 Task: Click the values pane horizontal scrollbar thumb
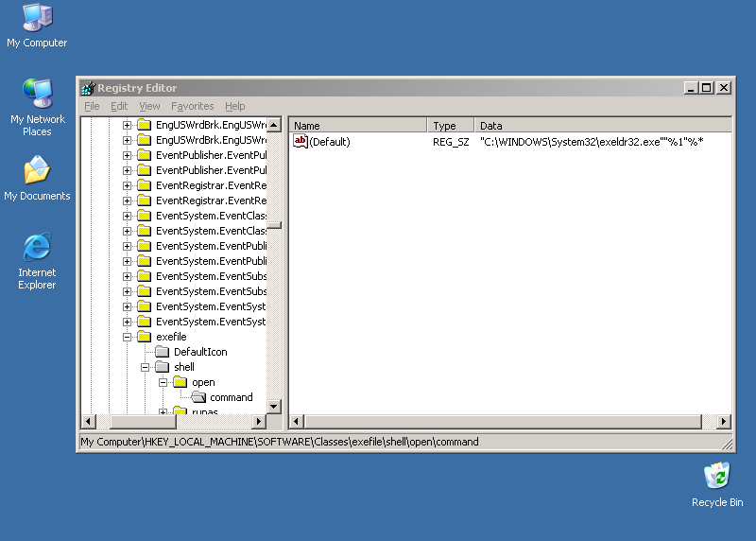coord(503,421)
